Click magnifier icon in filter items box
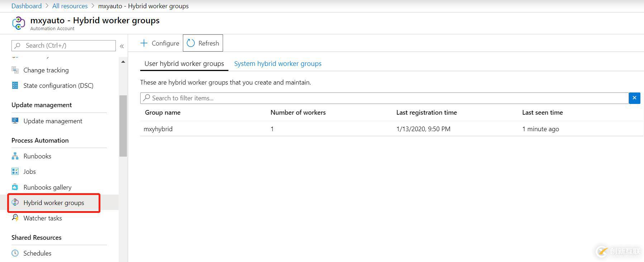 tap(147, 98)
